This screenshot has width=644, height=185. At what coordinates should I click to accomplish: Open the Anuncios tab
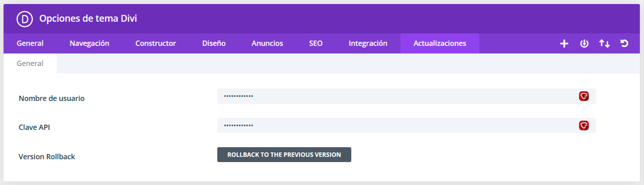point(267,43)
